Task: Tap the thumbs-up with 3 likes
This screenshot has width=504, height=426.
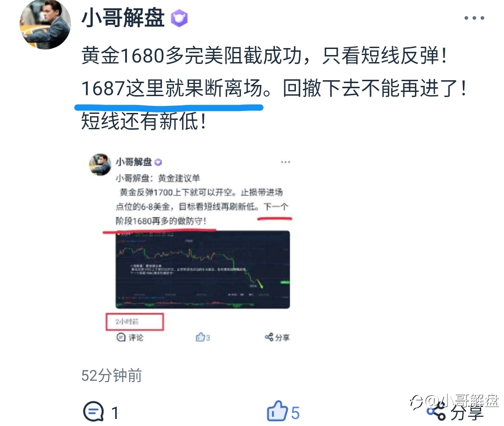Action: pyautogui.click(x=203, y=337)
